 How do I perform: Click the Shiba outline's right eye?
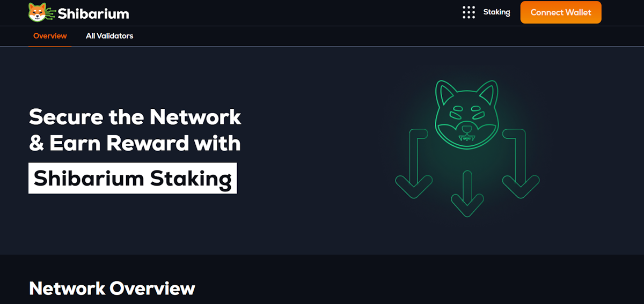coord(478,113)
